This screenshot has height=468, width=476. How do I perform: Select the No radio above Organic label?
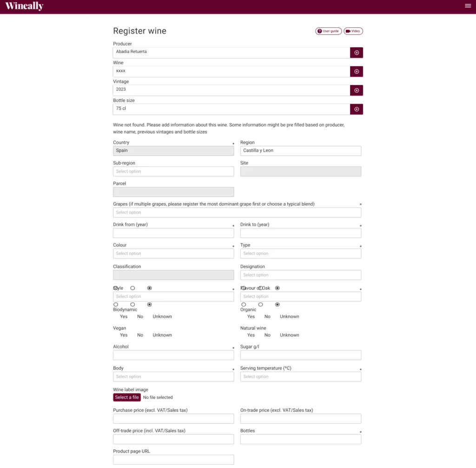click(x=260, y=305)
